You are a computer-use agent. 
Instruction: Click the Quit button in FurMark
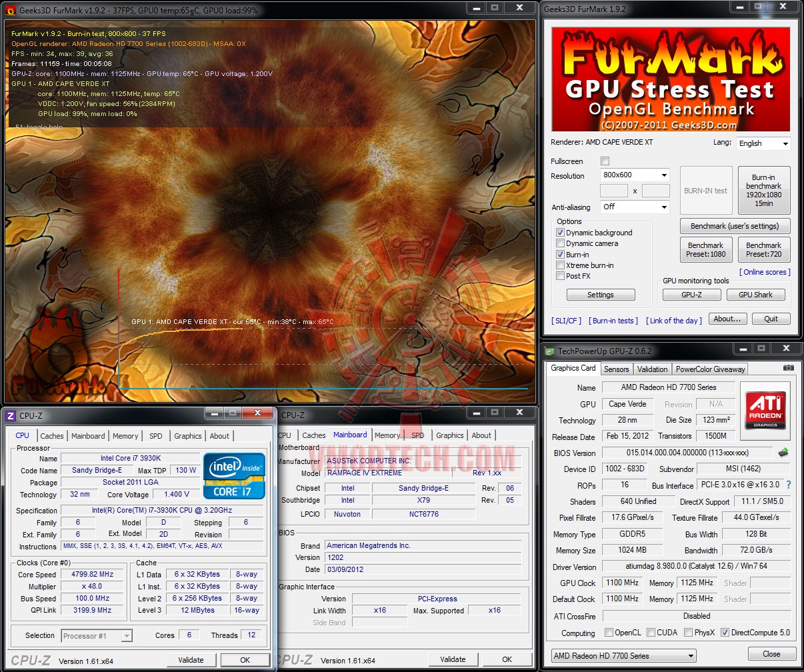click(771, 319)
